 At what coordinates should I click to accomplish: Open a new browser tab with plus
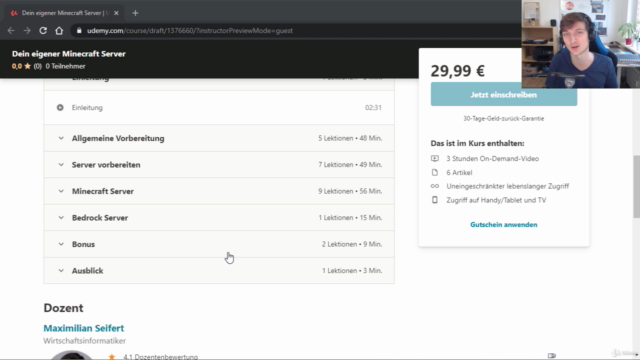tap(135, 13)
